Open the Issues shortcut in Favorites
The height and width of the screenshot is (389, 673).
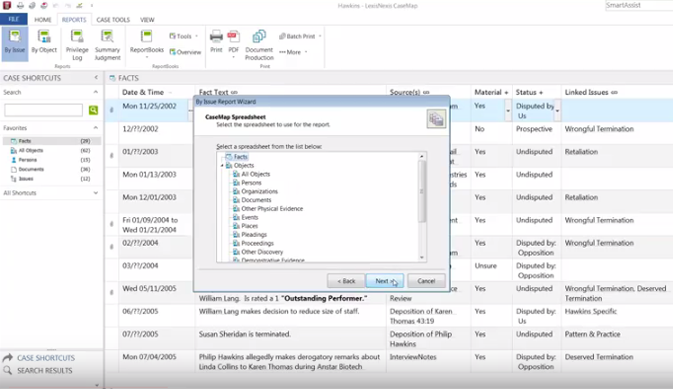(x=52, y=179)
